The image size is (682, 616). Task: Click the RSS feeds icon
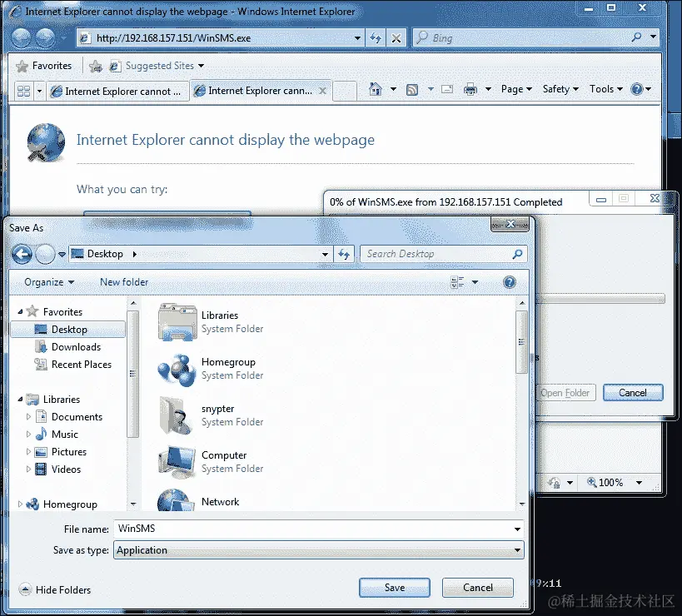pyautogui.click(x=412, y=90)
